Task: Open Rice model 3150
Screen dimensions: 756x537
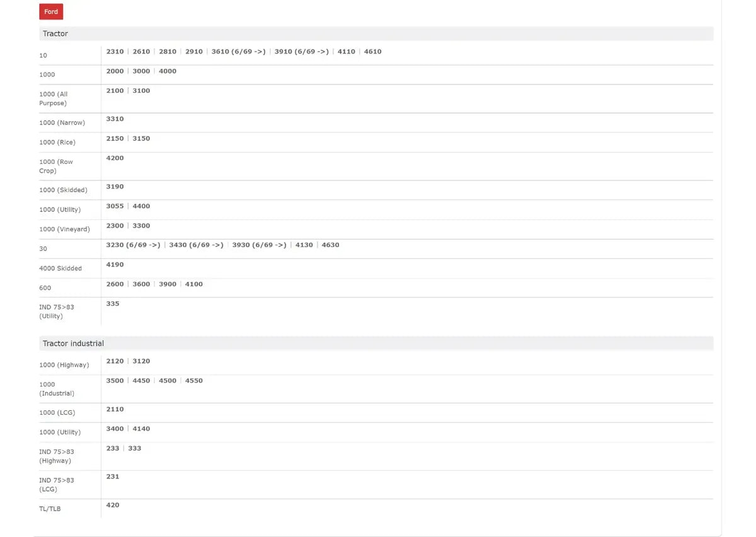Action: 142,139
